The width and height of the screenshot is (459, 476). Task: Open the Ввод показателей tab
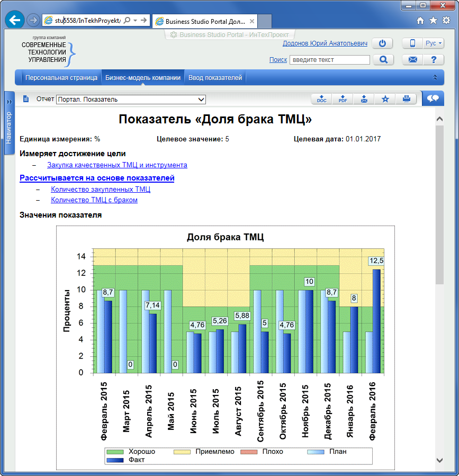[x=215, y=78]
